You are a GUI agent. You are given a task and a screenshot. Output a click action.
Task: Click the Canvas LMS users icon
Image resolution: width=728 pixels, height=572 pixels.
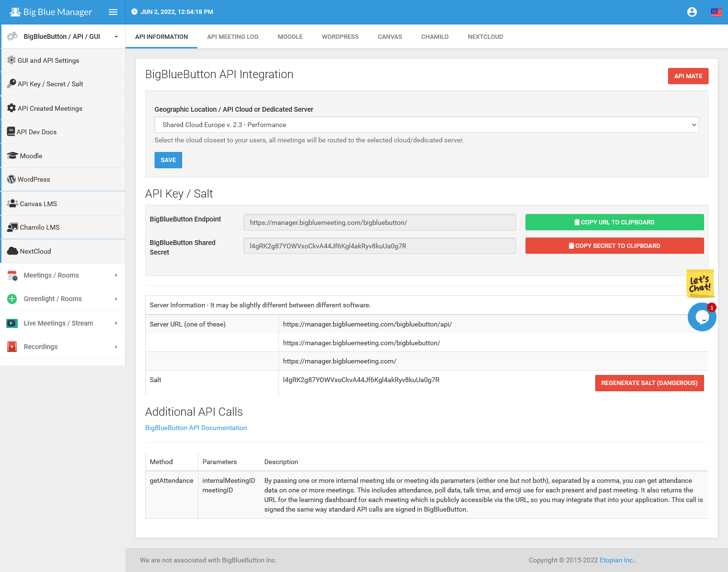(12, 203)
